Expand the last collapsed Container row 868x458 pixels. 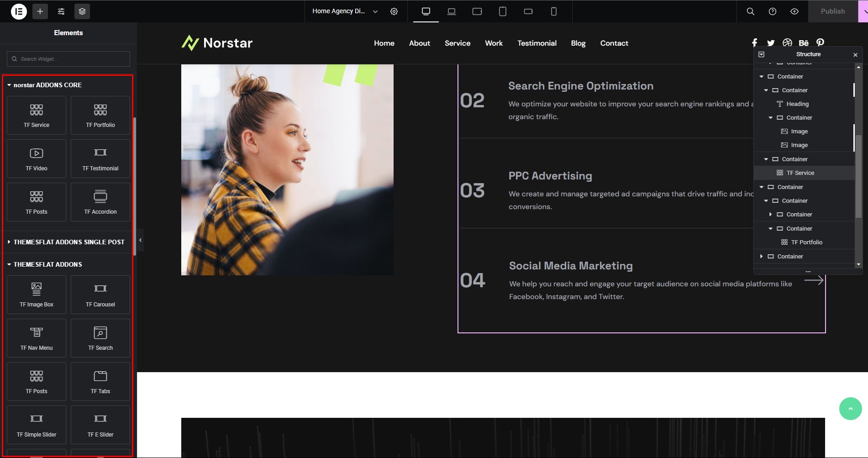tap(761, 257)
